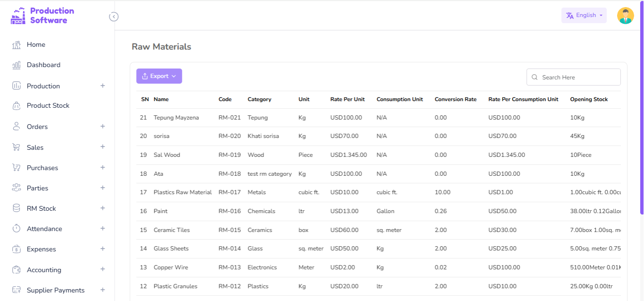Select the RM Stock icon
The image size is (644, 301).
[16, 208]
